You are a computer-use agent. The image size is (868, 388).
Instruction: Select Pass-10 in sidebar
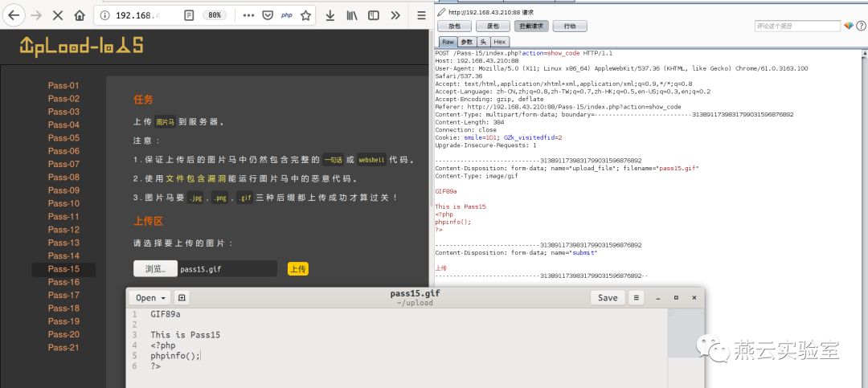tap(63, 203)
